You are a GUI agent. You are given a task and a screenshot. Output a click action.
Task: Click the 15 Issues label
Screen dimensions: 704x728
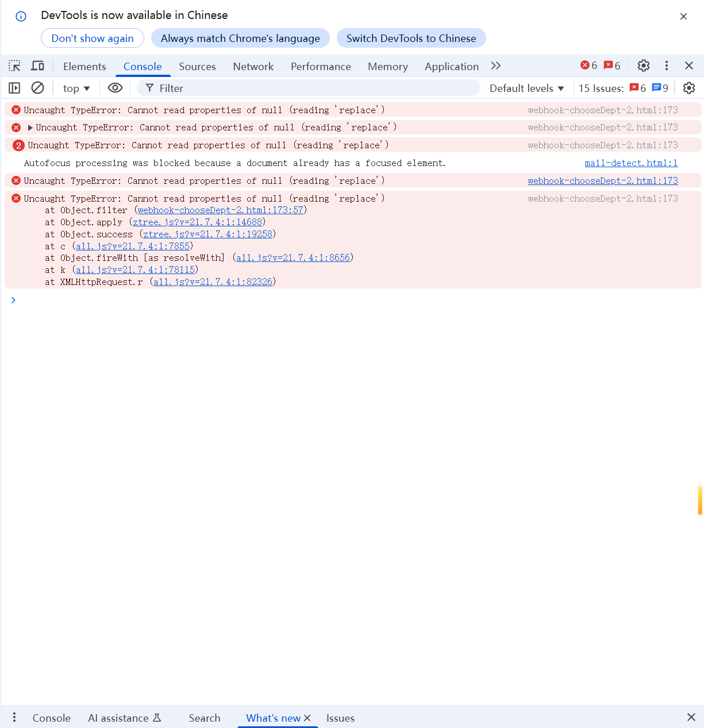point(601,88)
